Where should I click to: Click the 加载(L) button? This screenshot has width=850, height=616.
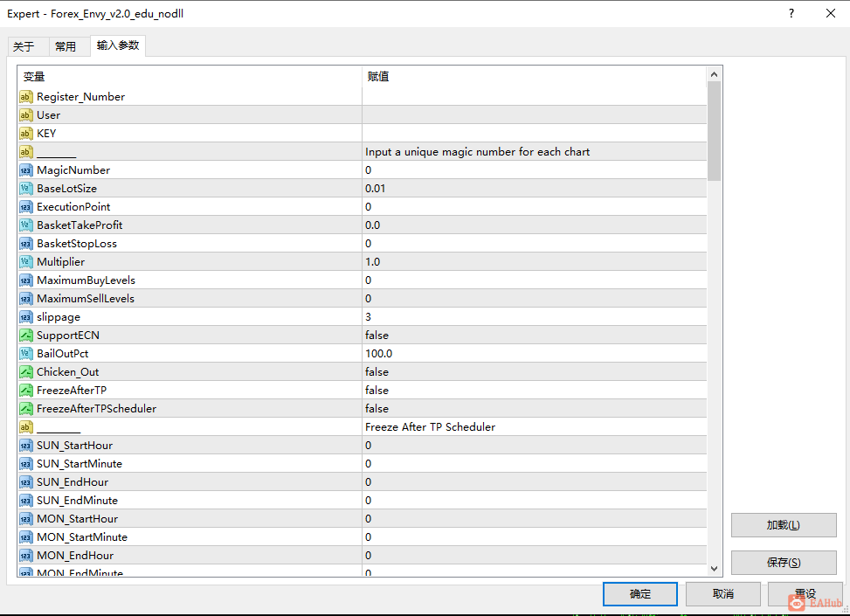click(784, 525)
